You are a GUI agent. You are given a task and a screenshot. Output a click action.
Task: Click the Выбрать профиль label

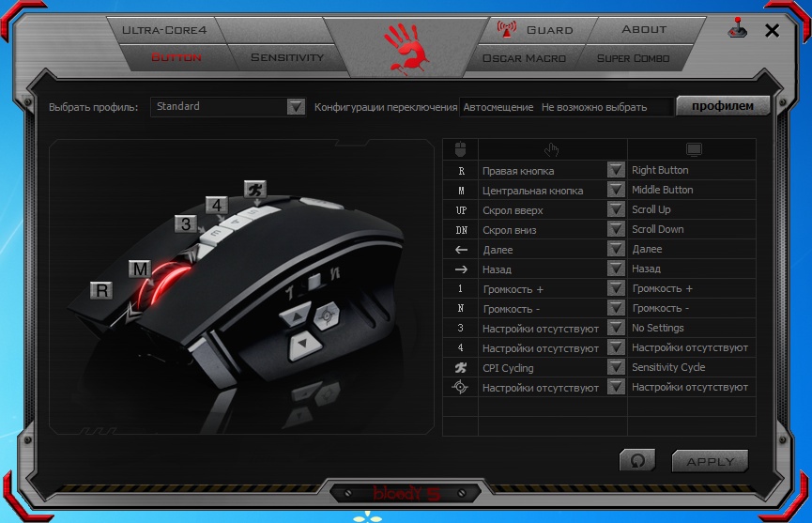click(93, 107)
